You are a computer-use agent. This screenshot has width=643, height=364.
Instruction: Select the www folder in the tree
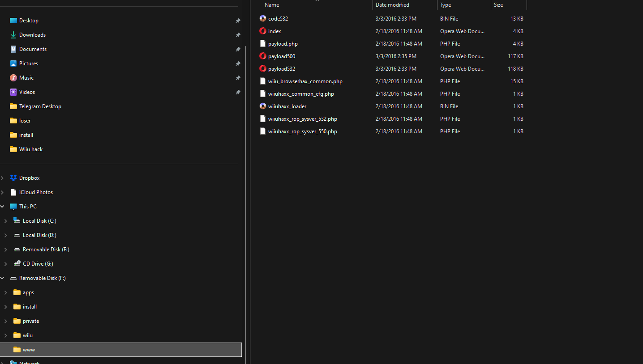tap(120, 350)
